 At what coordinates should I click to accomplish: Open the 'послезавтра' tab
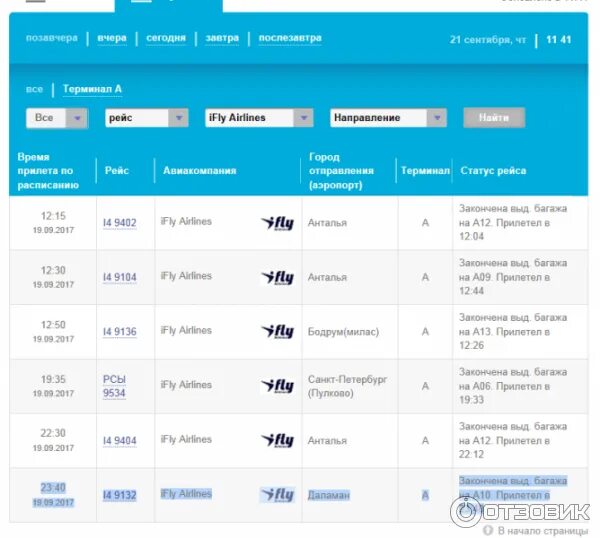tap(290, 38)
